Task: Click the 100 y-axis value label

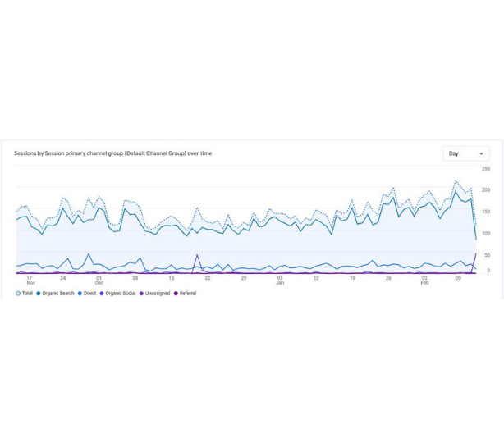Action: pos(486,234)
